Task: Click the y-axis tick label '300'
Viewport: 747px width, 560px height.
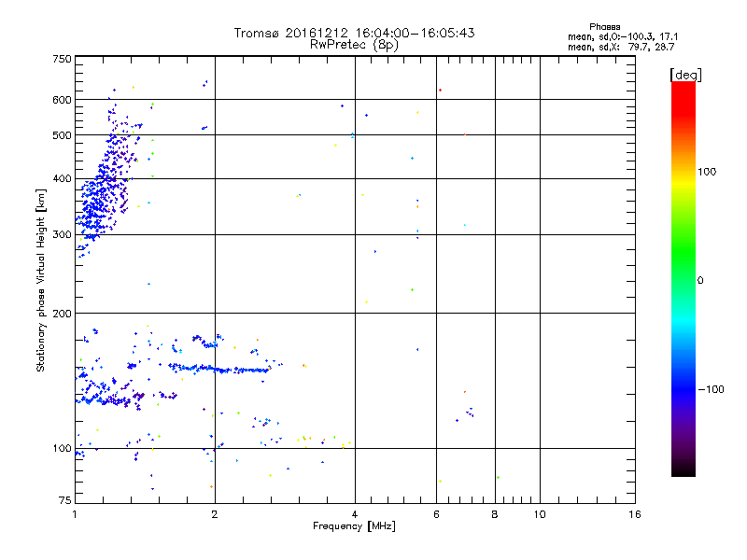Action: [62, 234]
